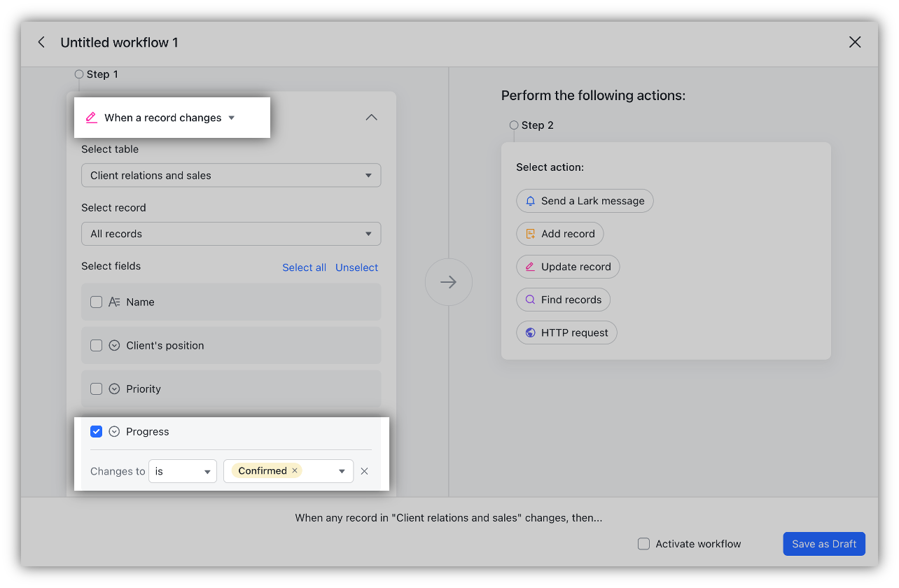This screenshot has width=899, height=588.
Task: Remove the yellow Confirmed tag
Action: [294, 470]
